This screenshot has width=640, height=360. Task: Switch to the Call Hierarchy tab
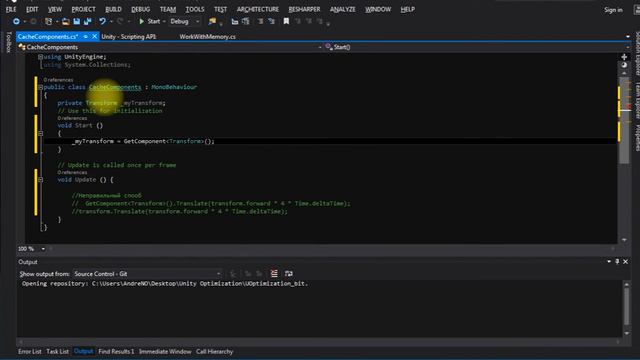pyautogui.click(x=214, y=351)
